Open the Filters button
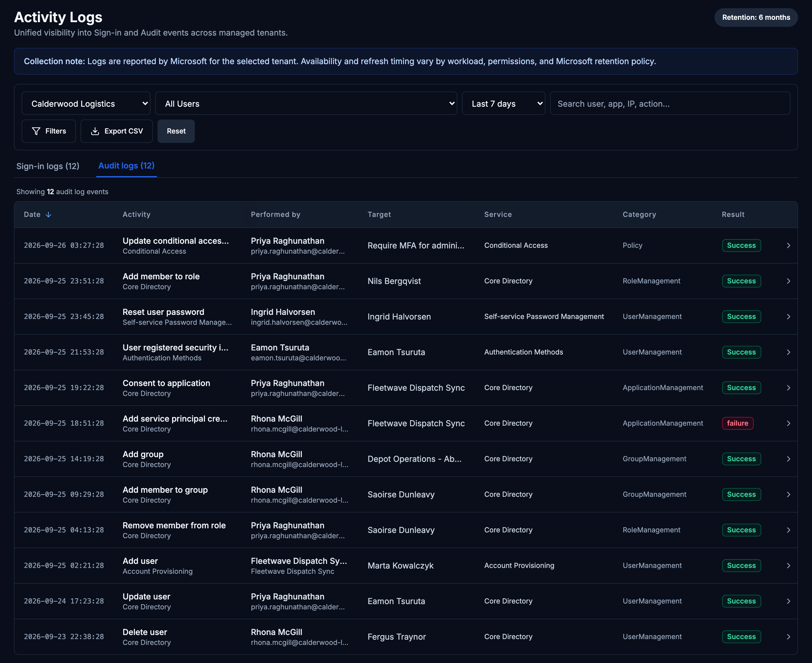 click(x=48, y=131)
